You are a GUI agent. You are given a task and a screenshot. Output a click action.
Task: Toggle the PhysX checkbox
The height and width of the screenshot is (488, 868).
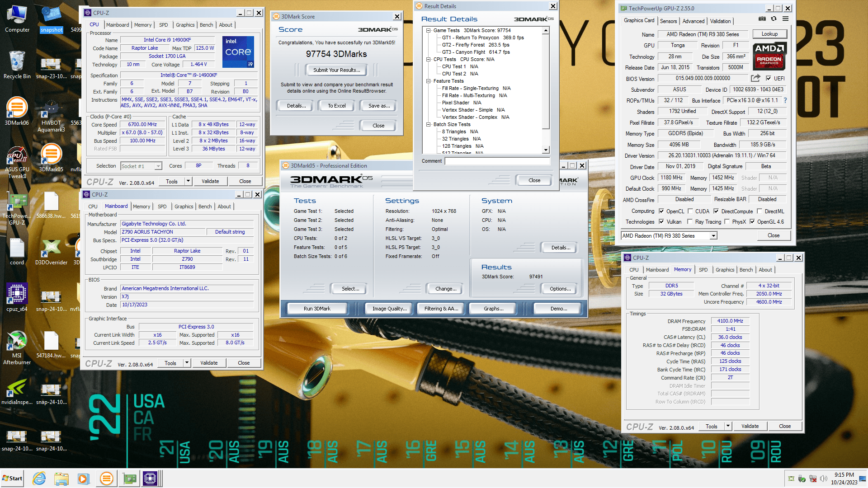click(727, 221)
